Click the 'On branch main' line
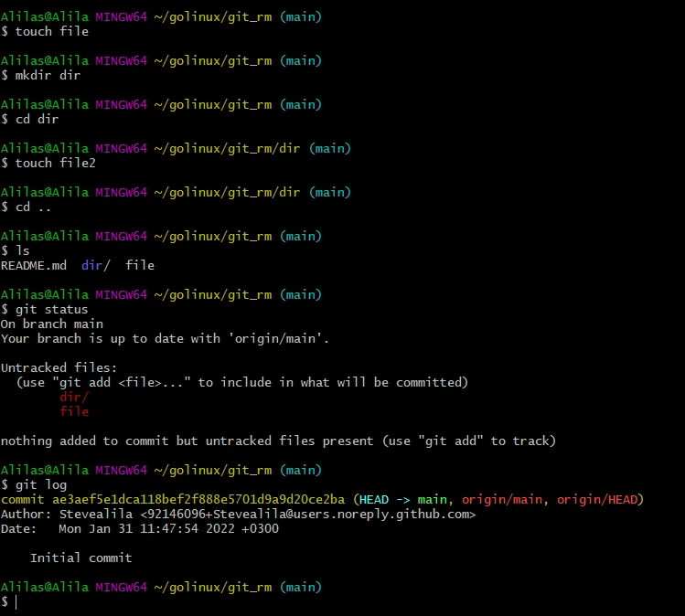 pos(52,324)
